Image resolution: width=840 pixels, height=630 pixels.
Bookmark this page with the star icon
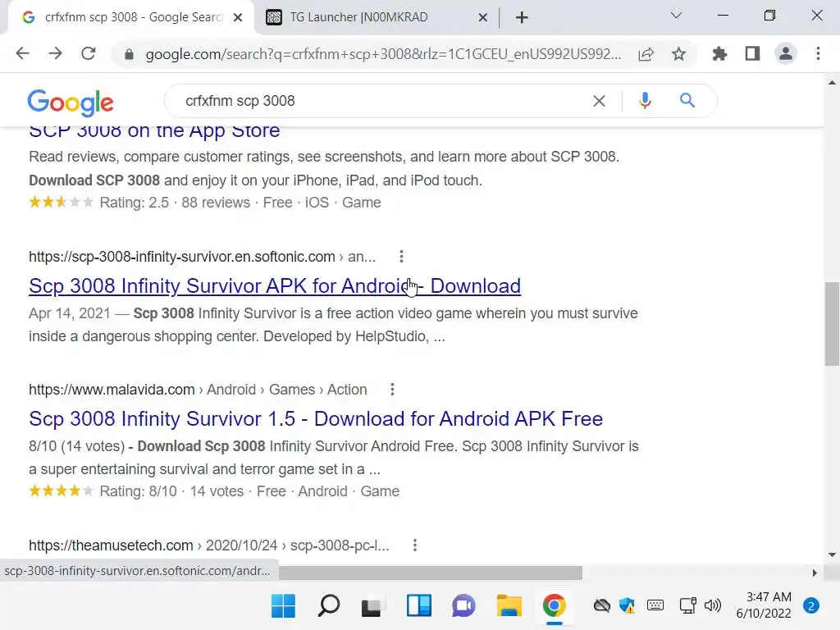tap(678, 54)
